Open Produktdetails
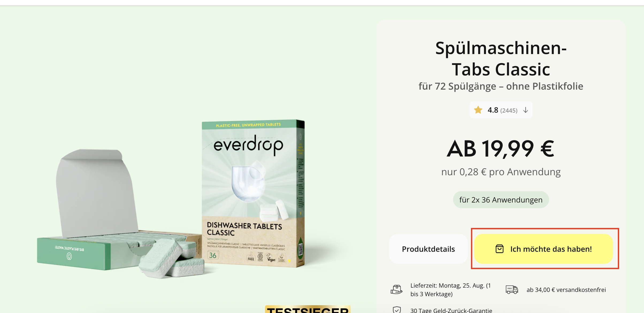The height and width of the screenshot is (313, 644). (x=428, y=249)
